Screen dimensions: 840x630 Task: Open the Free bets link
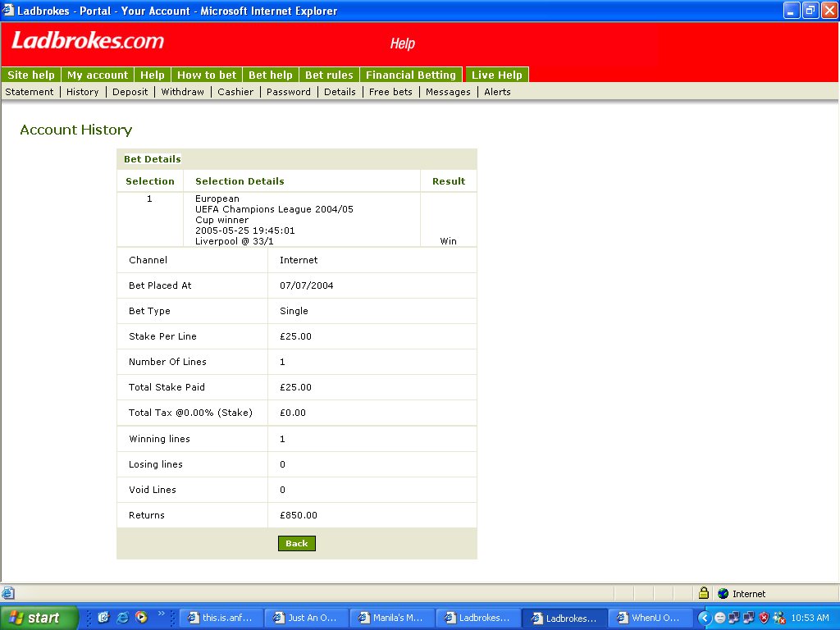click(x=390, y=92)
